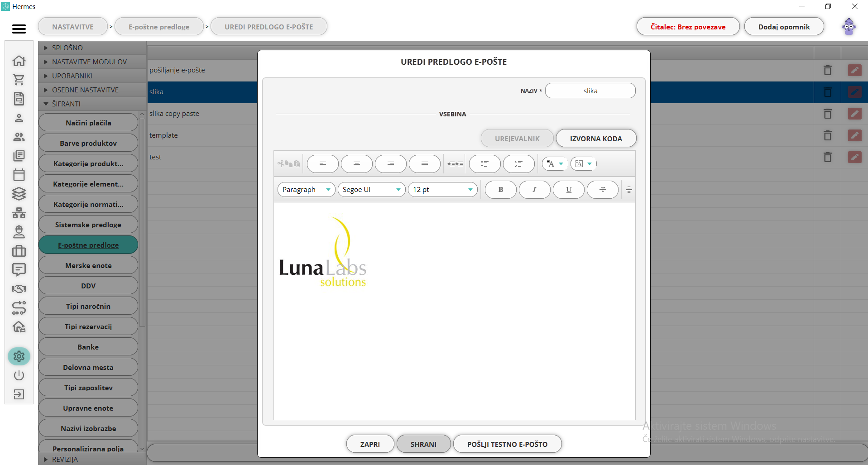This screenshot has height=465, width=868.
Task: Open the Načini plačila list item
Action: (x=88, y=123)
